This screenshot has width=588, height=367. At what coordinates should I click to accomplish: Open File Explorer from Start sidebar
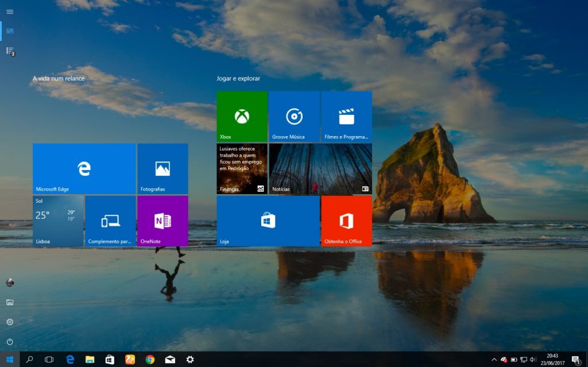tap(10, 302)
